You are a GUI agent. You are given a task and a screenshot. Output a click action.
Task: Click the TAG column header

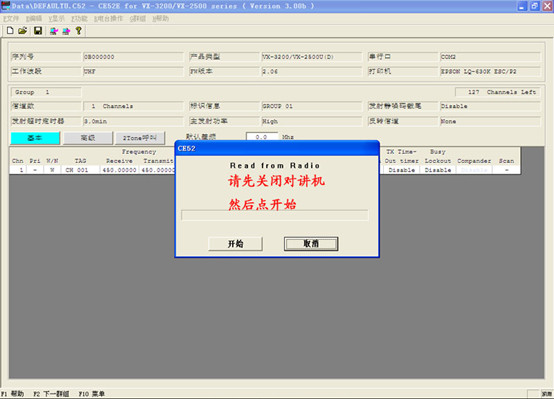pyautogui.click(x=81, y=161)
